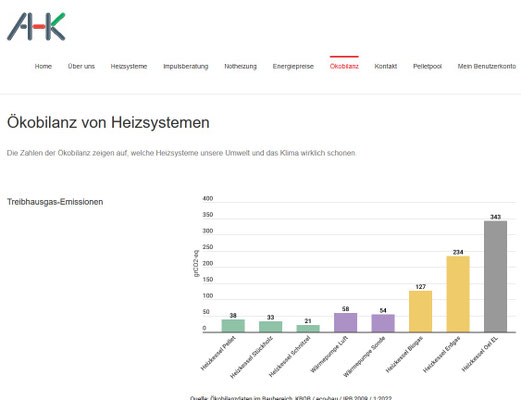
Task: Open the Home menu item
Action: [43, 66]
